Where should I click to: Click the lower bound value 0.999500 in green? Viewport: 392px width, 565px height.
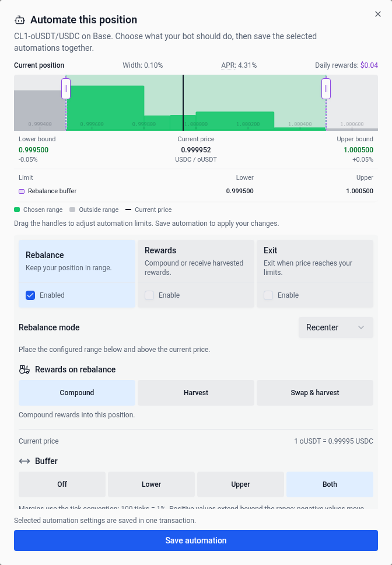tap(33, 150)
